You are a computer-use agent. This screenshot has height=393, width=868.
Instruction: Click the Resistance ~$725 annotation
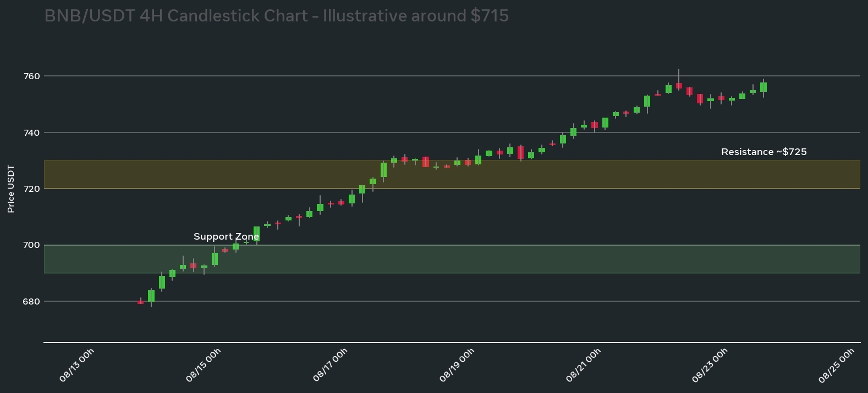coord(764,152)
